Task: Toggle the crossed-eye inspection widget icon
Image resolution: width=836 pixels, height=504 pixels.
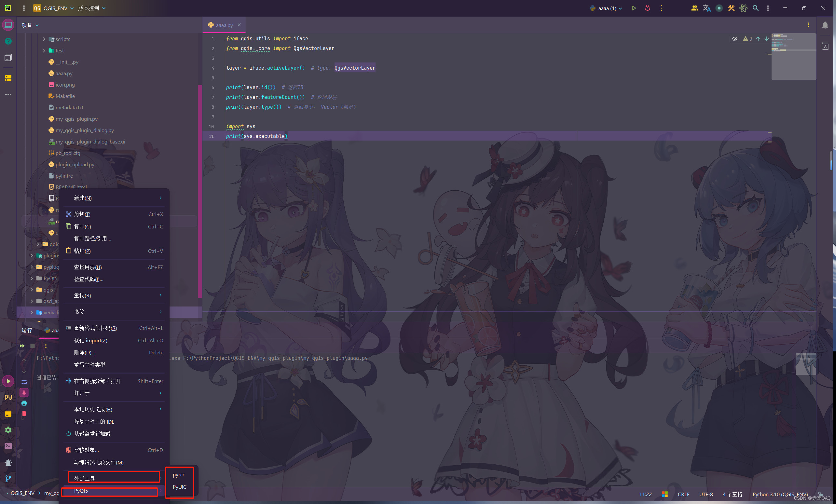Action: (x=734, y=39)
